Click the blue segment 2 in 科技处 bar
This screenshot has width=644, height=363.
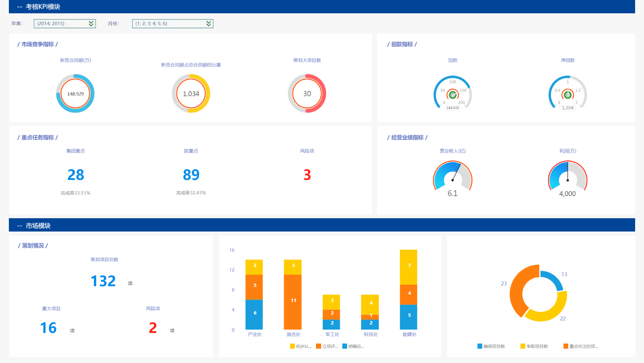tap(370, 324)
